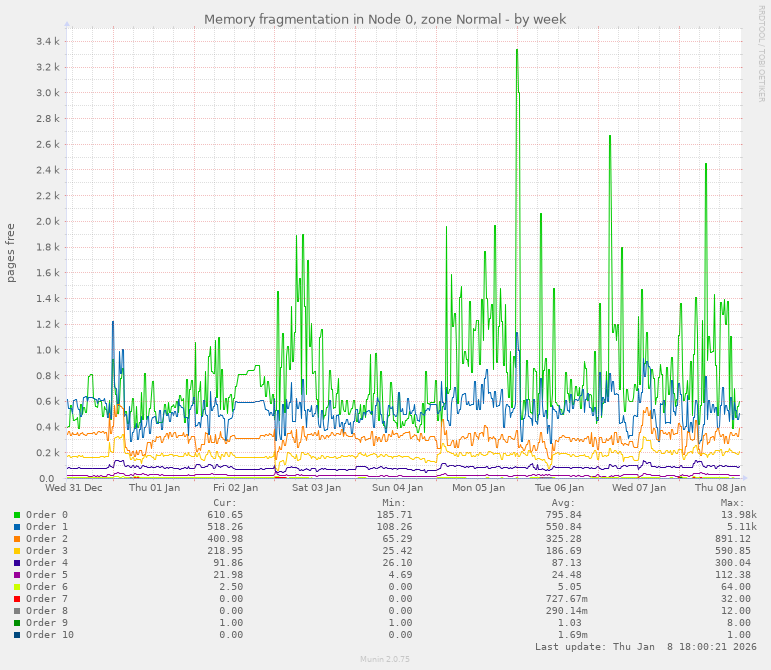Click the 'Order 0' legend label

pyautogui.click(x=47, y=515)
